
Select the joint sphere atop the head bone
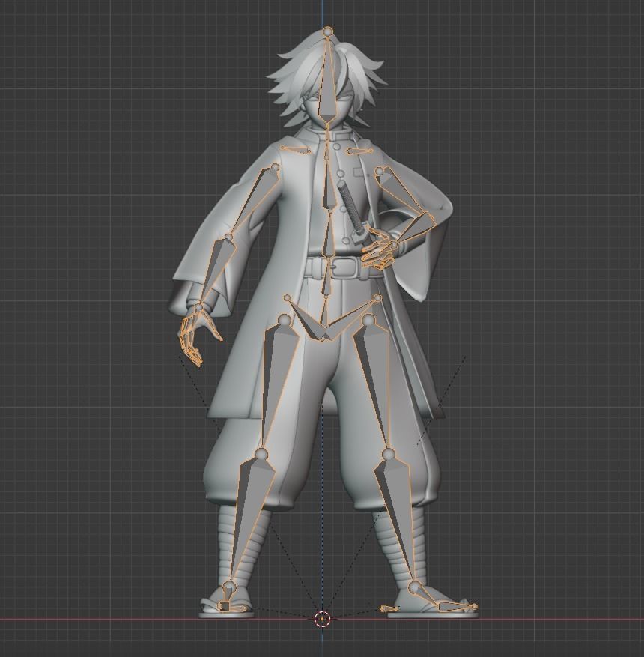pos(328,31)
